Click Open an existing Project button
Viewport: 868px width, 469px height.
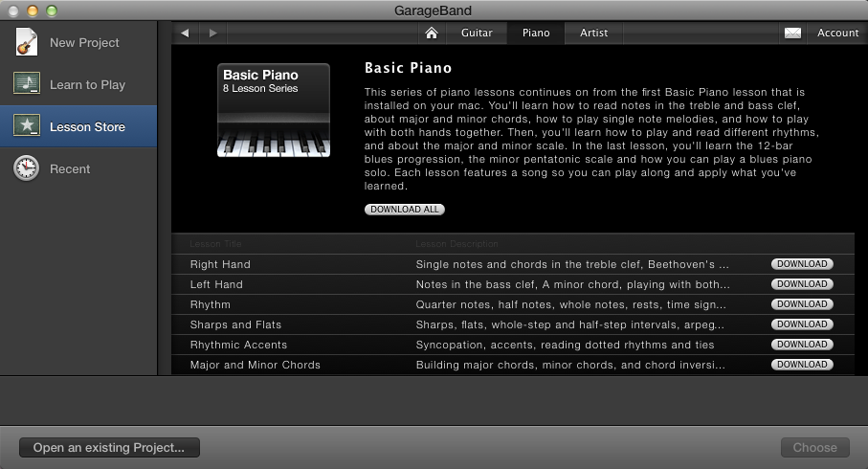110,447
